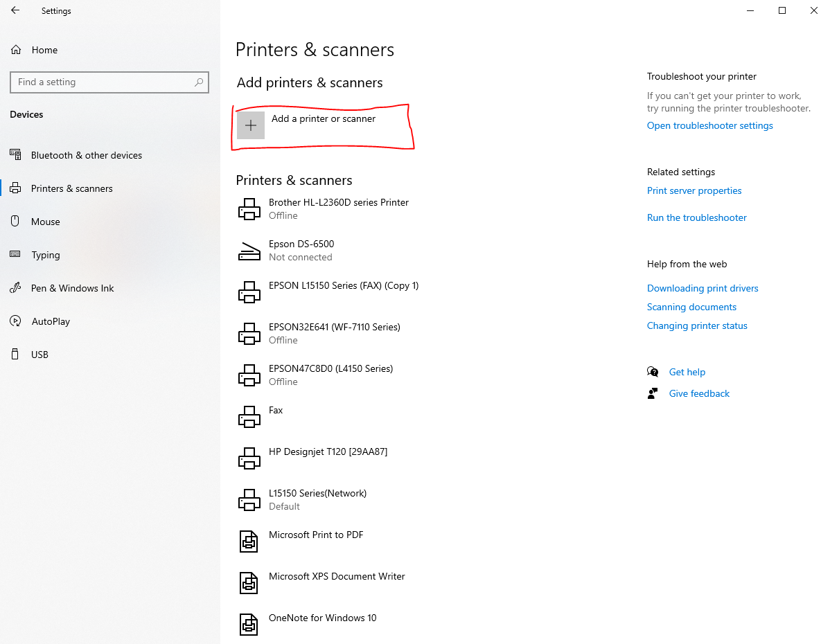Select EPSON32E641 (WF-7110 Series) name

click(x=335, y=327)
